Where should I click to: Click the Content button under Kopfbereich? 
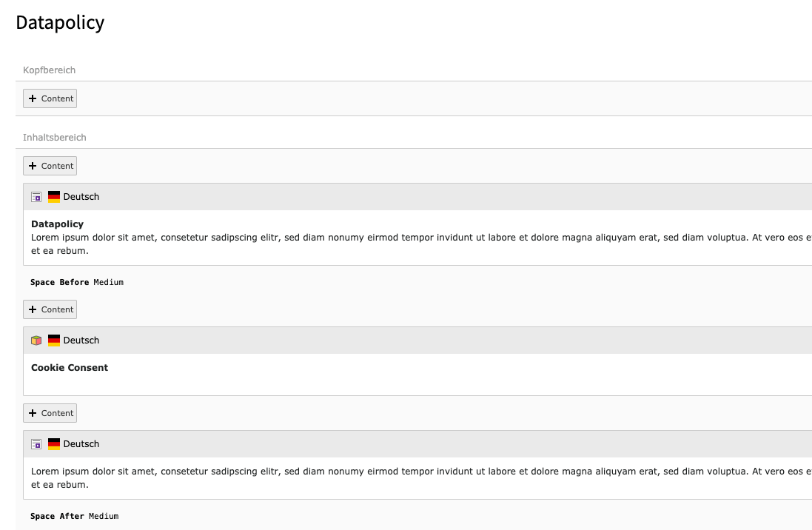(50, 98)
